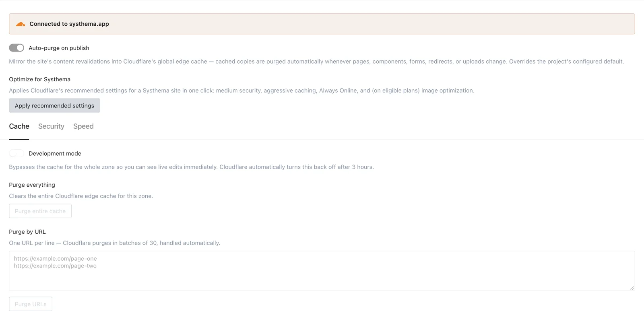Click Apply recommended settings button

point(54,105)
